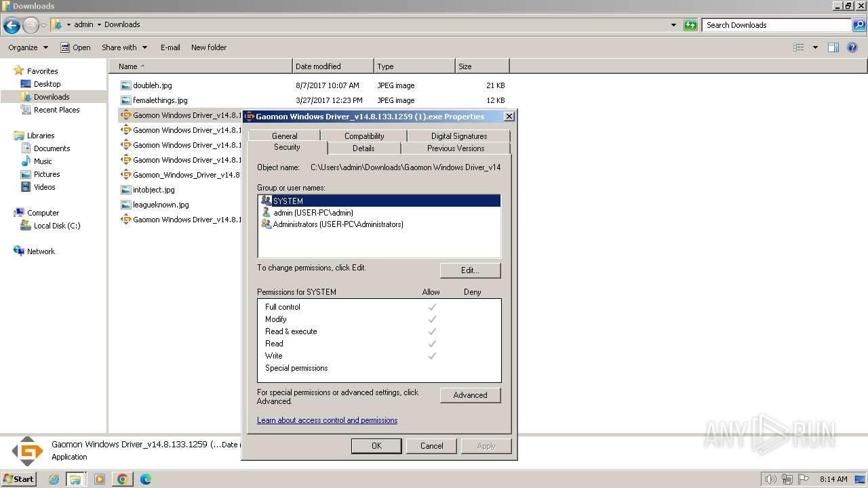Image resolution: width=868 pixels, height=488 pixels.
Task: Click the Action Center flag tray icon
Action: pos(804,479)
